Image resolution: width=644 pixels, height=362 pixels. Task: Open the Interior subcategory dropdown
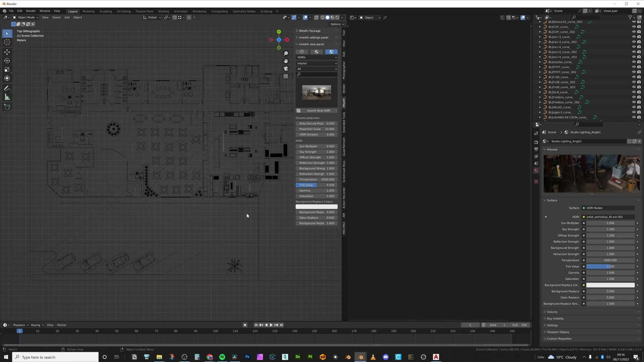click(317, 63)
